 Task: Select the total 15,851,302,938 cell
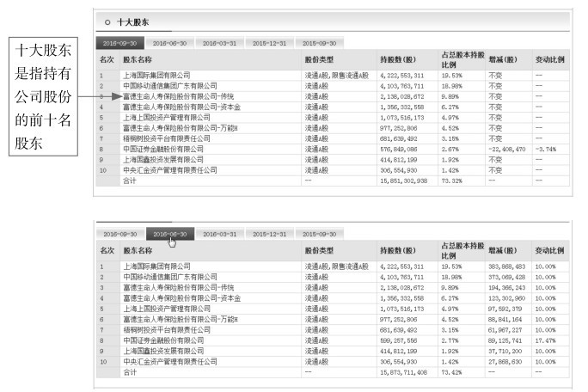(x=403, y=181)
